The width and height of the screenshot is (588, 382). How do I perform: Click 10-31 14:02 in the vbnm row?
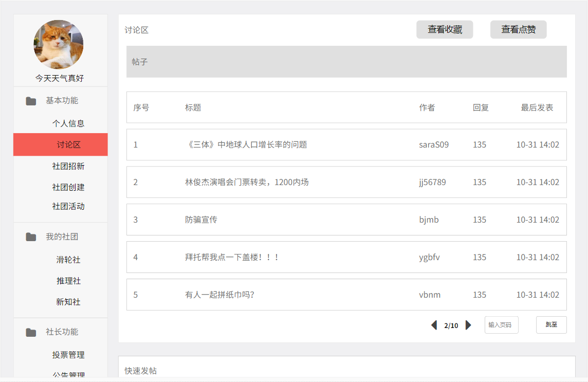(538, 295)
